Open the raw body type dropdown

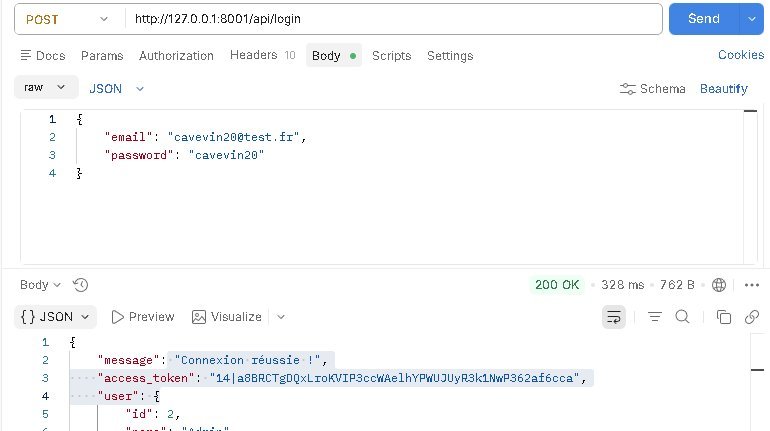point(46,87)
